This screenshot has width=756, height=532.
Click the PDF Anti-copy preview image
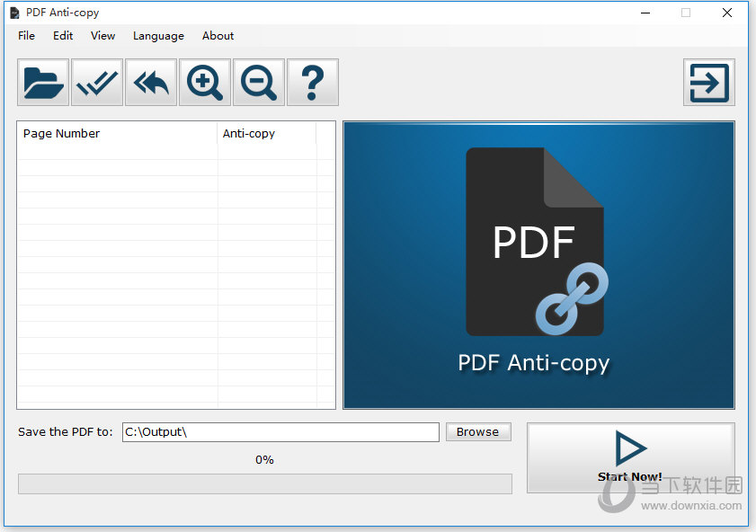pyautogui.click(x=538, y=265)
